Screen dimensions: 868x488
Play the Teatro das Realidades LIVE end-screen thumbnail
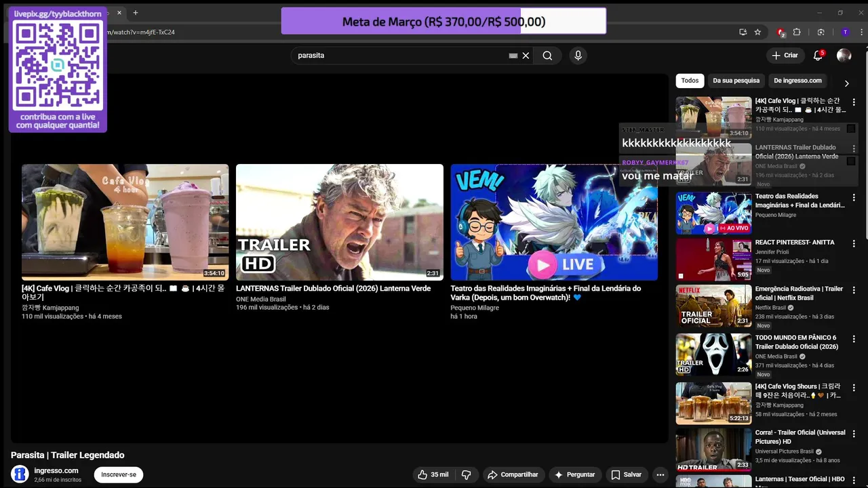554,222
